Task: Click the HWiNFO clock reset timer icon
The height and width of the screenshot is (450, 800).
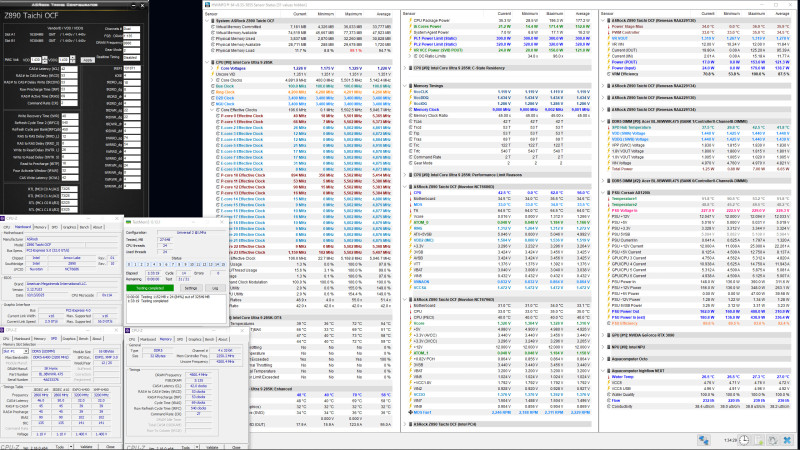Action: 744,440
